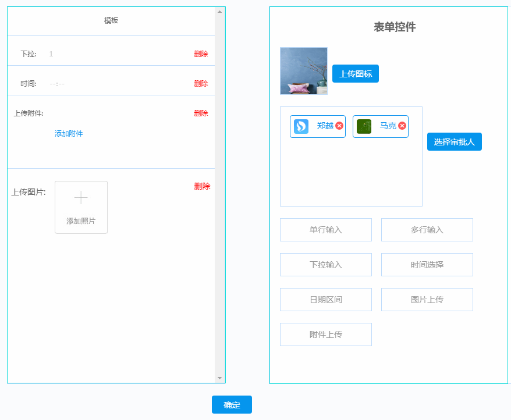The height and width of the screenshot is (420, 511).
Task: Click the 郑越 avatar icon
Action: point(301,126)
